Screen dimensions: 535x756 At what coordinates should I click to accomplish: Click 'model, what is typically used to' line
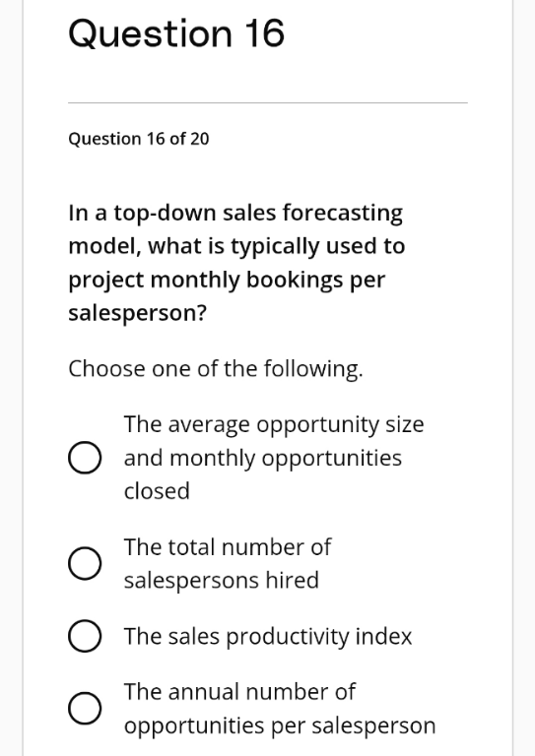point(236,246)
